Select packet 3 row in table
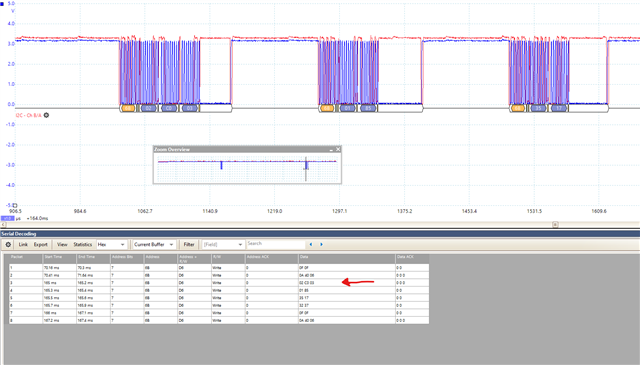The width and height of the screenshot is (640, 365). pyautogui.click(x=219, y=283)
